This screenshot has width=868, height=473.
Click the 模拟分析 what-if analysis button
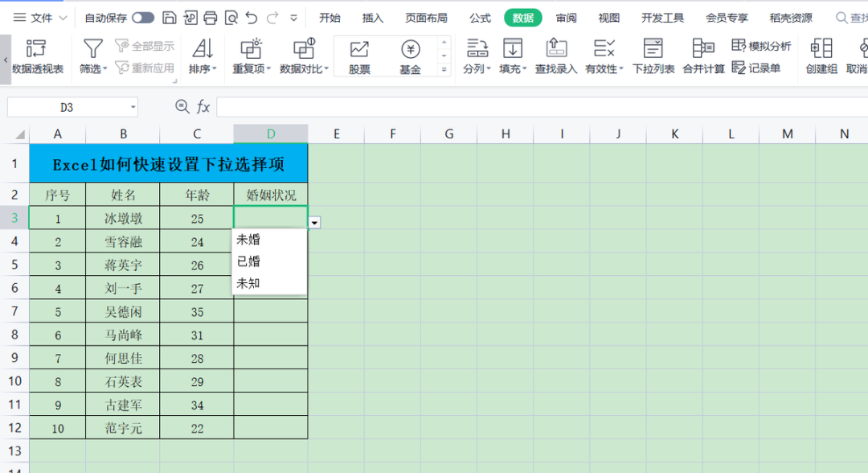pyautogui.click(x=760, y=47)
